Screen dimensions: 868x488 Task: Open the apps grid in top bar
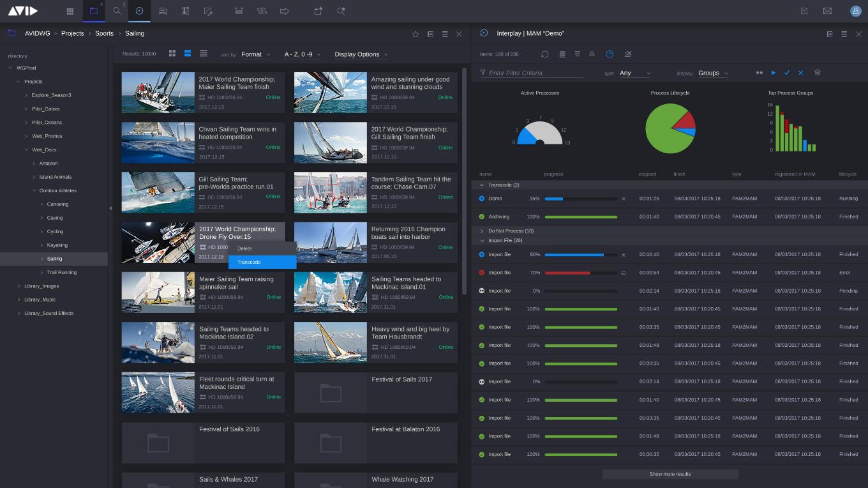click(x=70, y=11)
